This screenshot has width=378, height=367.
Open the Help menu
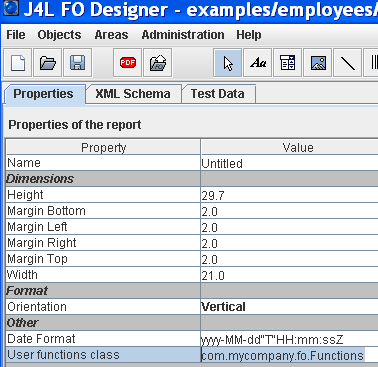(x=249, y=35)
